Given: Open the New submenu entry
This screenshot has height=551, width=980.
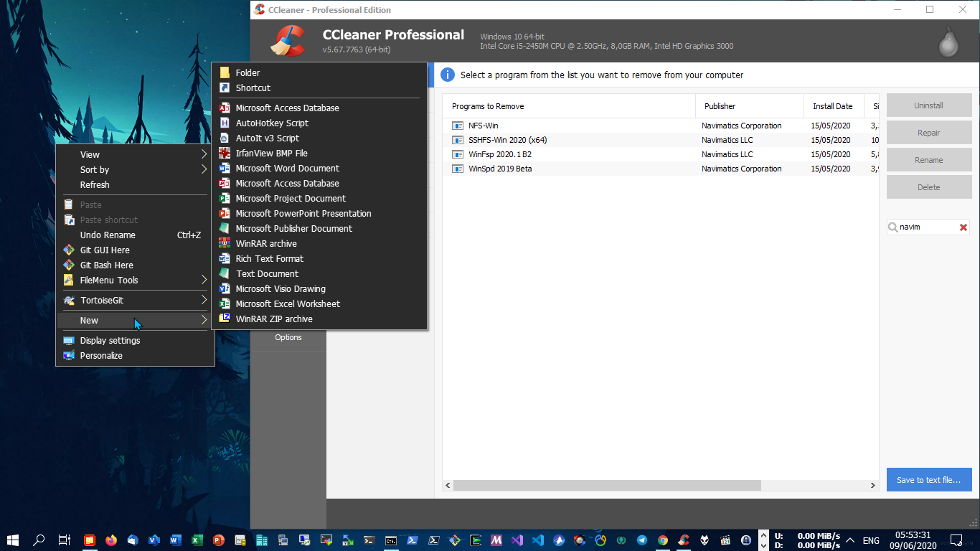Looking at the screenshot, I should click(x=135, y=320).
